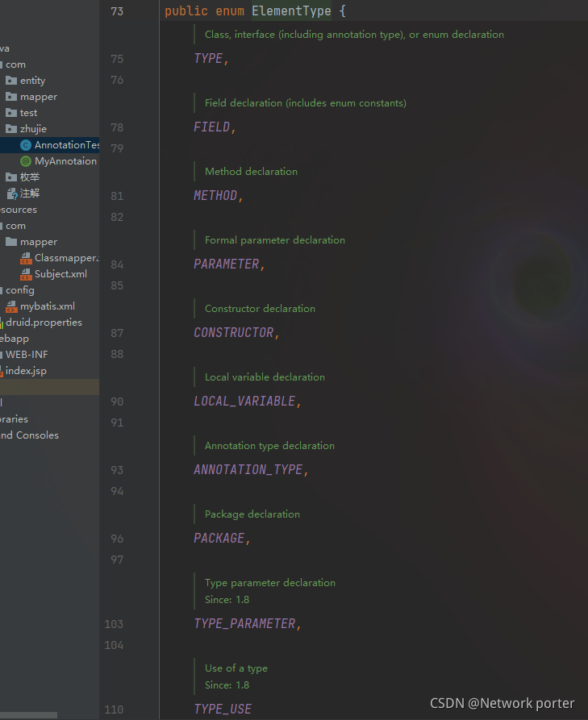Click the PACKAGE enum constant
This screenshot has width=588, height=720.
(x=219, y=538)
